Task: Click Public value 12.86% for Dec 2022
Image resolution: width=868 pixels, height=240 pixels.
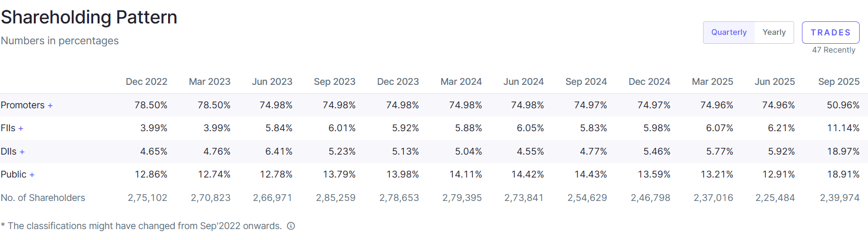Action: 150,174
